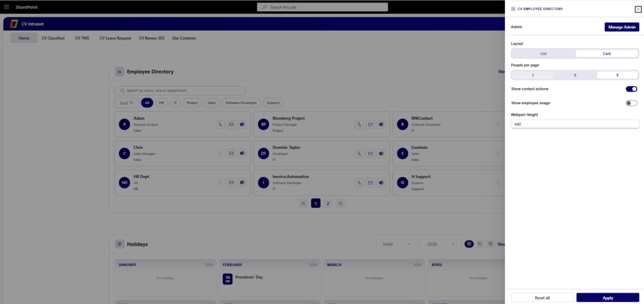Email Chris using the mail icon
Screen dimensions: 644x304
[x=231, y=153]
